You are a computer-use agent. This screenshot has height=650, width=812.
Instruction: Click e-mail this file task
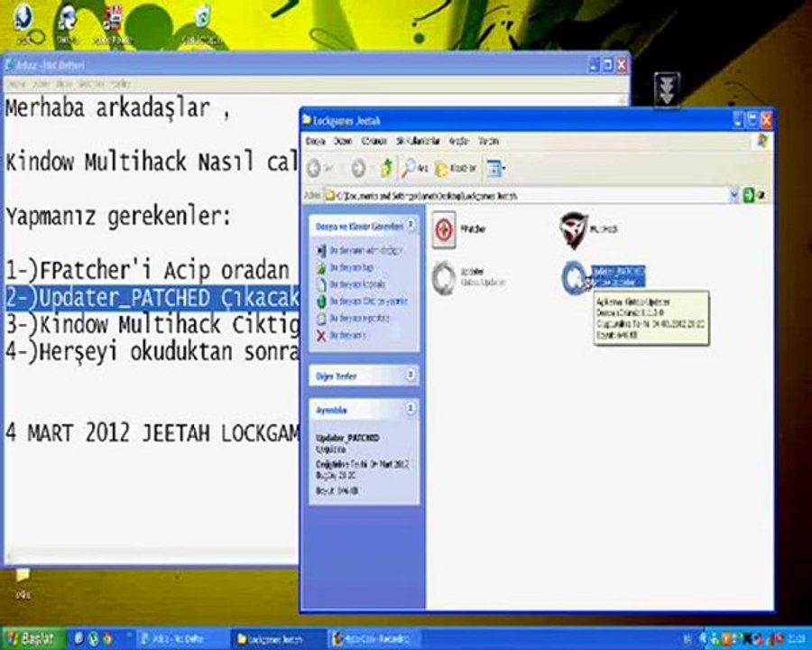point(353,319)
